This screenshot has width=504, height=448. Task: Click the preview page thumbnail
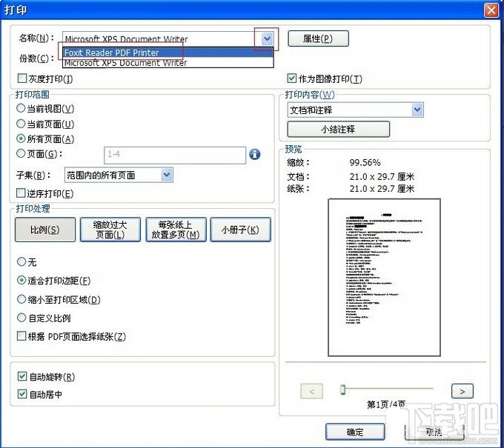(384, 278)
